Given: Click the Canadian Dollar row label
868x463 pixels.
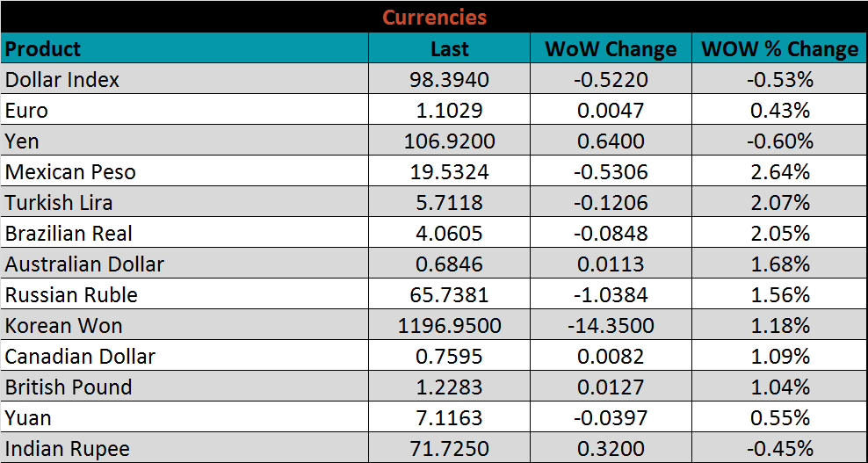Looking at the screenshot, I should 80,357.
